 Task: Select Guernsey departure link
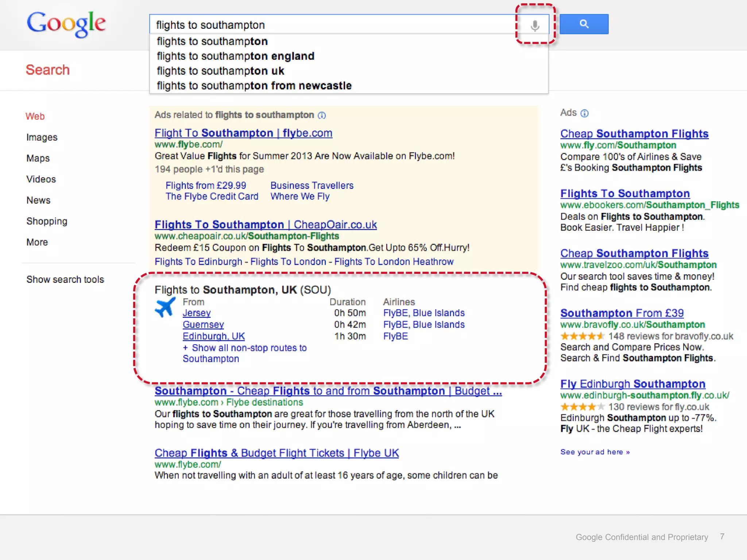coord(203,325)
